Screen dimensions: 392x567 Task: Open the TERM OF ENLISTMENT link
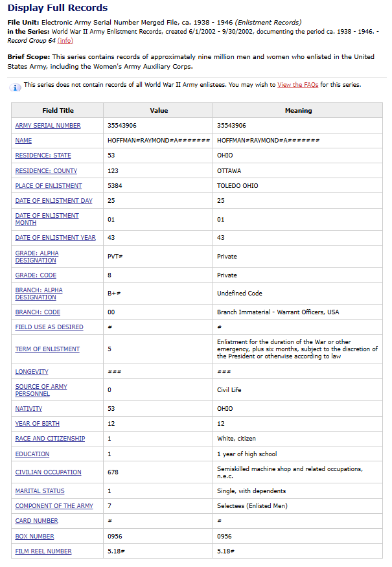(x=47, y=349)
